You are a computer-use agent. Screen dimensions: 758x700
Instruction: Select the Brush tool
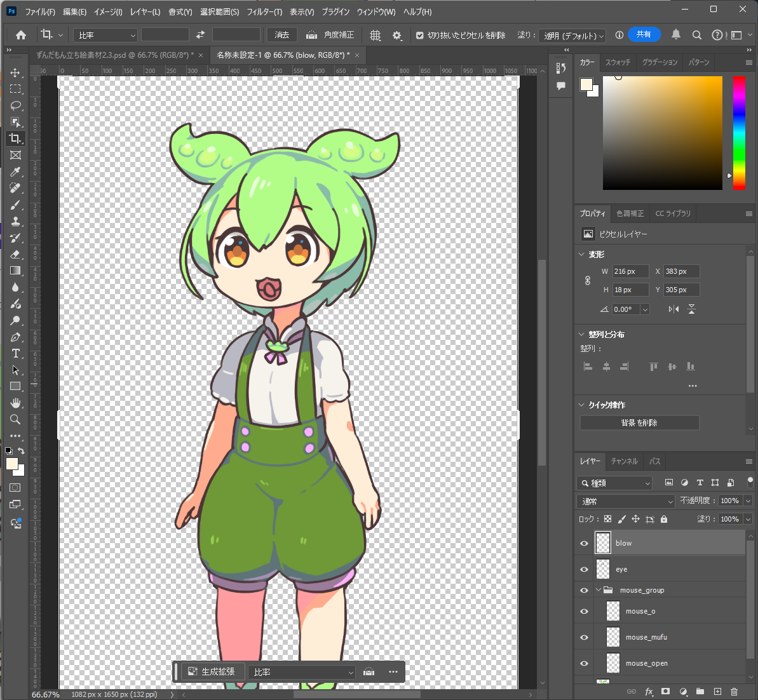pyautogui.click(x=16, y=205)
